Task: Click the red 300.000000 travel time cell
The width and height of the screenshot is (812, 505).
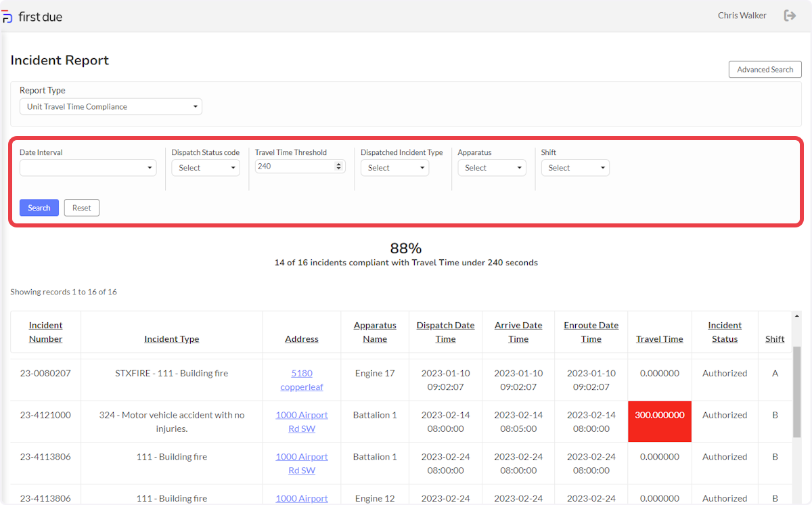Action: tap(660, 422)
